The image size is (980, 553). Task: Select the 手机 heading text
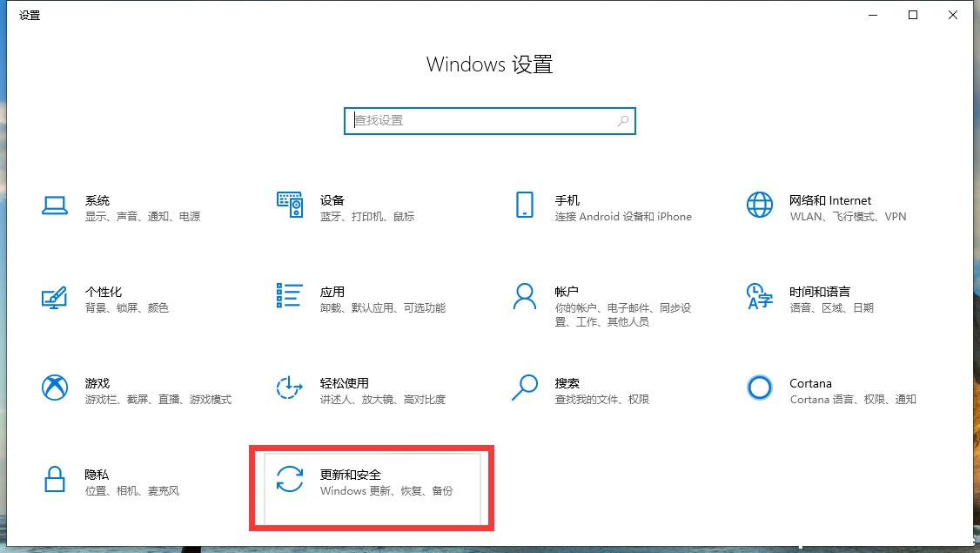567,200
